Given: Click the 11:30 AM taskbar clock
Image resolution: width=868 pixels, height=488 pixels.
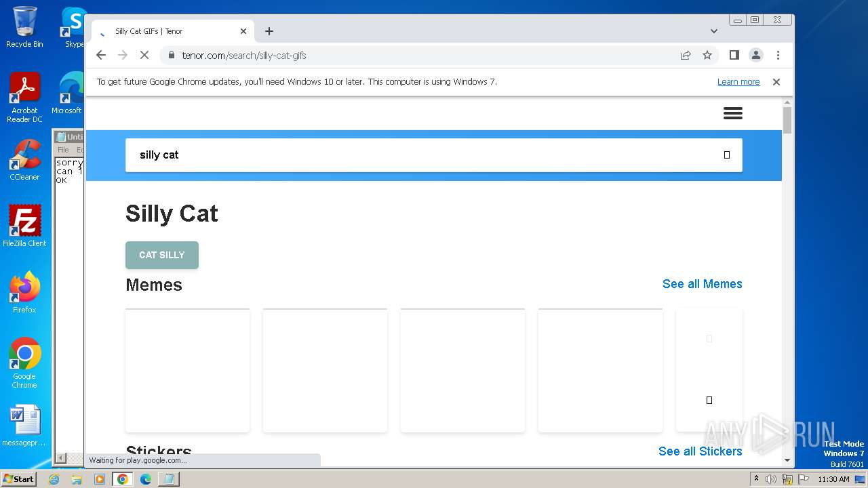Looking at the screenshot, I should [x=833, y=479].
